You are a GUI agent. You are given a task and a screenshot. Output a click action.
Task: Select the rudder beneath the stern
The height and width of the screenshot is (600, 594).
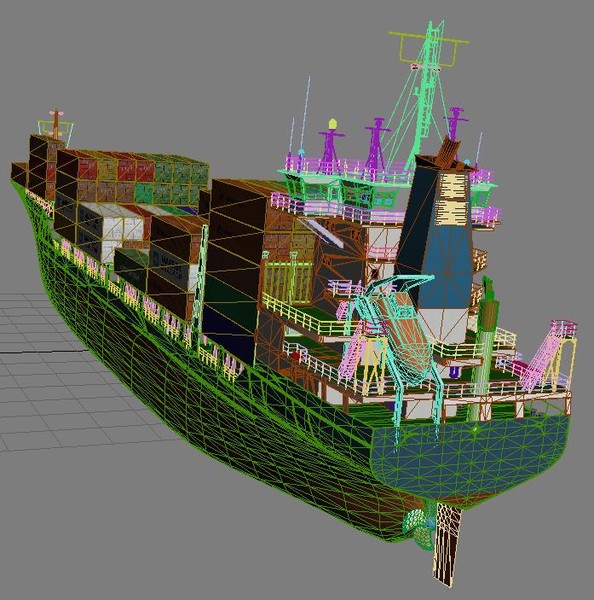pyautogui.click(x=448, y=543)
